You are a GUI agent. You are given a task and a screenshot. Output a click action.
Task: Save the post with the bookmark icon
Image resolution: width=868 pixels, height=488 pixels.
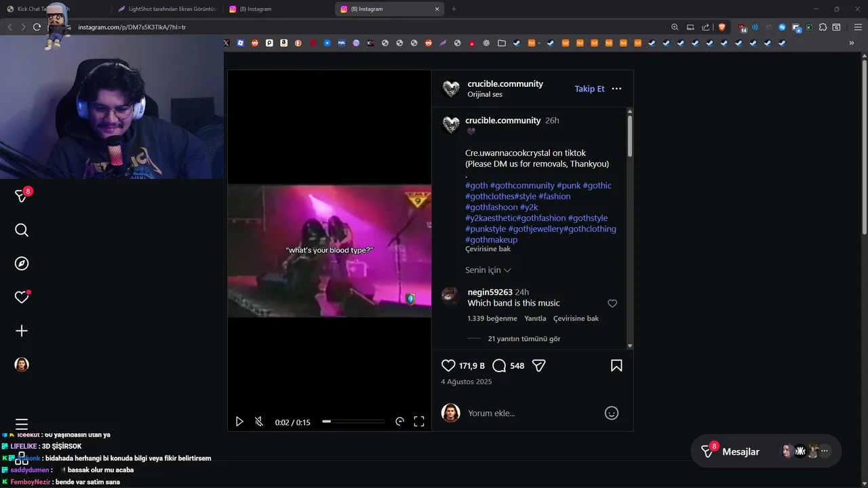click(x=616, y=365)
